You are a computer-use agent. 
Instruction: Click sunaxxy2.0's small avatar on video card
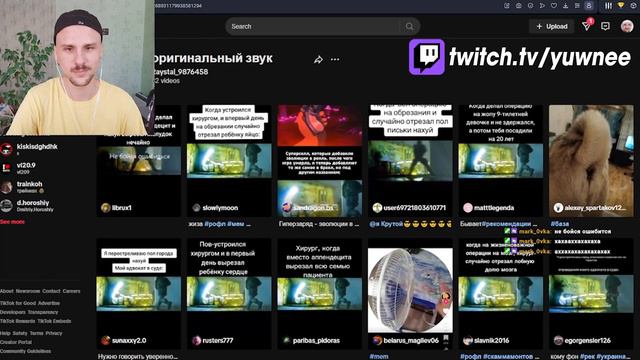(106, 340)
